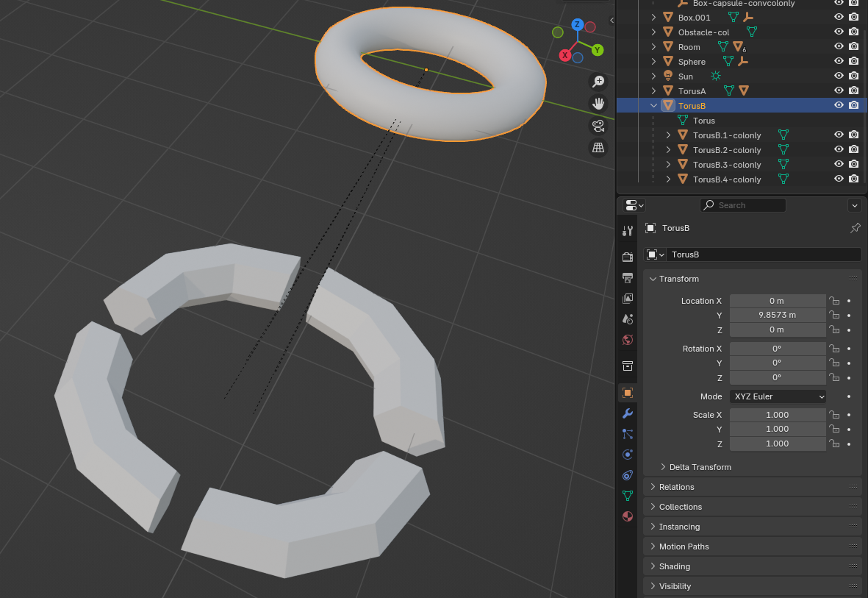Image resolution: width=868 pixels, height=598 pixels.
Task: Click the Location Y value field
Action: [x=777, y=315]
